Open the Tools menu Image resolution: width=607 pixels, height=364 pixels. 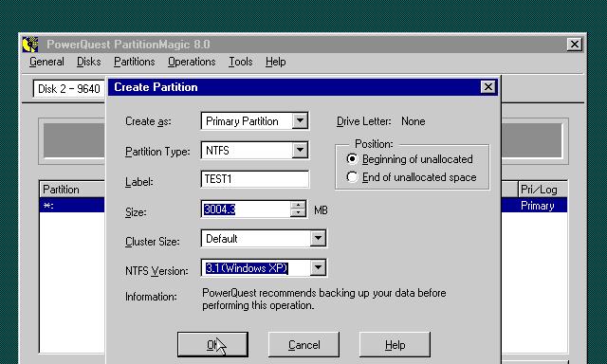[240, 62]
